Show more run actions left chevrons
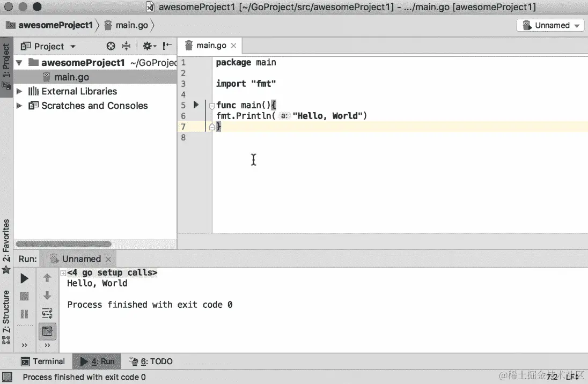The image size is (588, 384). click(24, 345)
